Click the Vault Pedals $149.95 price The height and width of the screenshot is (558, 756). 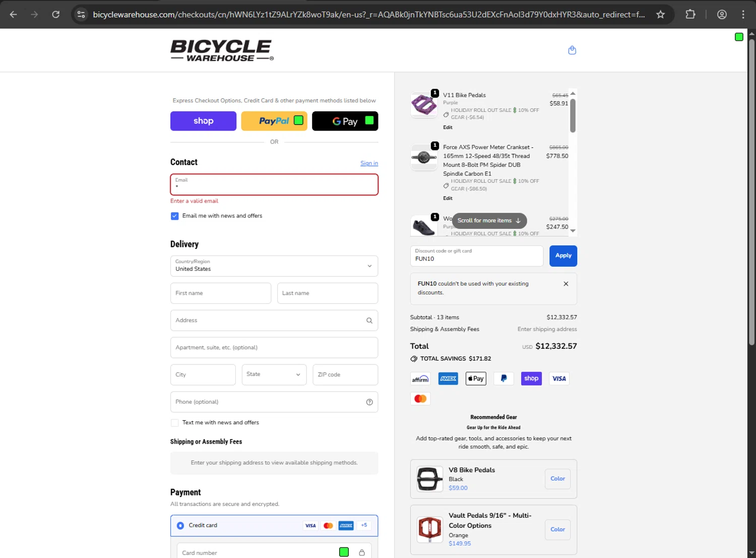(x=460, y=543)
